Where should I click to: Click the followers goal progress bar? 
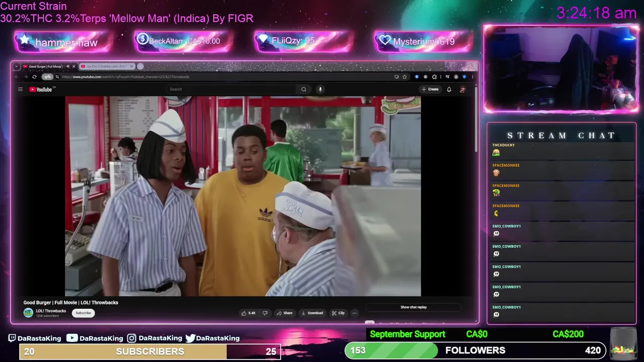(x=475, y=350)
